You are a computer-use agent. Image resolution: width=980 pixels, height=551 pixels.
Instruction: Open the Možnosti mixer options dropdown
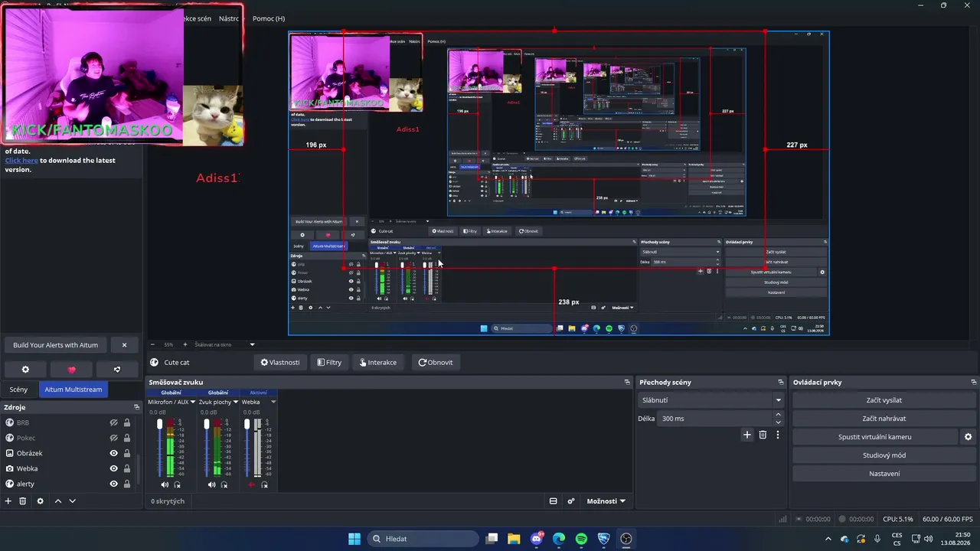coord(606,501)
